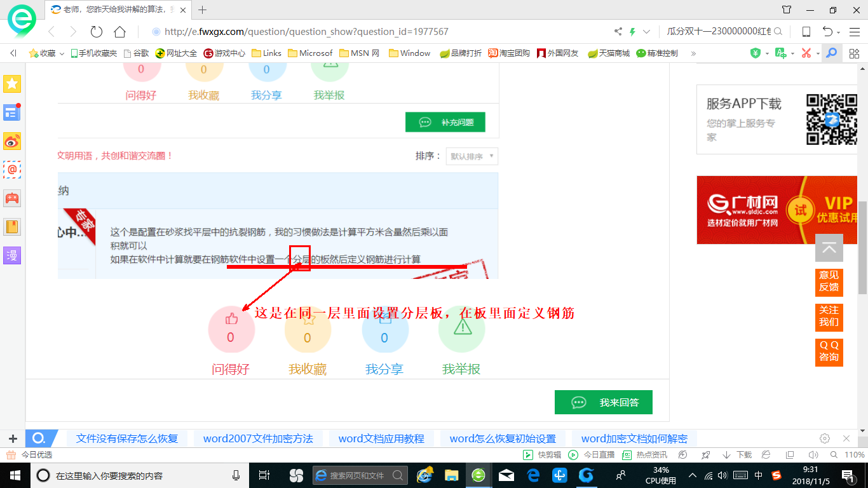Open the settings gear on suggestion bar

click(825, 438)
